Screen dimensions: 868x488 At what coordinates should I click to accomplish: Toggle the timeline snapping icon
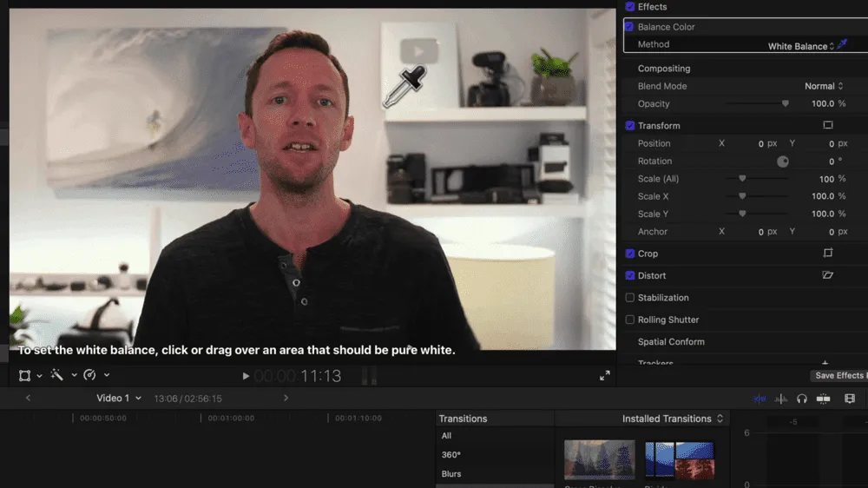point(824,399)
